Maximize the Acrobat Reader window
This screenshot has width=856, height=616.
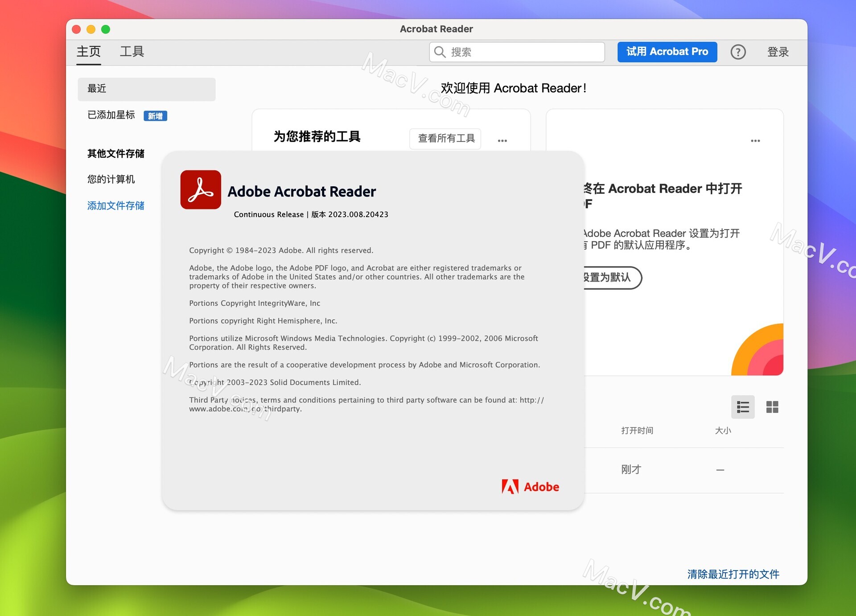(x=106, y=29)
